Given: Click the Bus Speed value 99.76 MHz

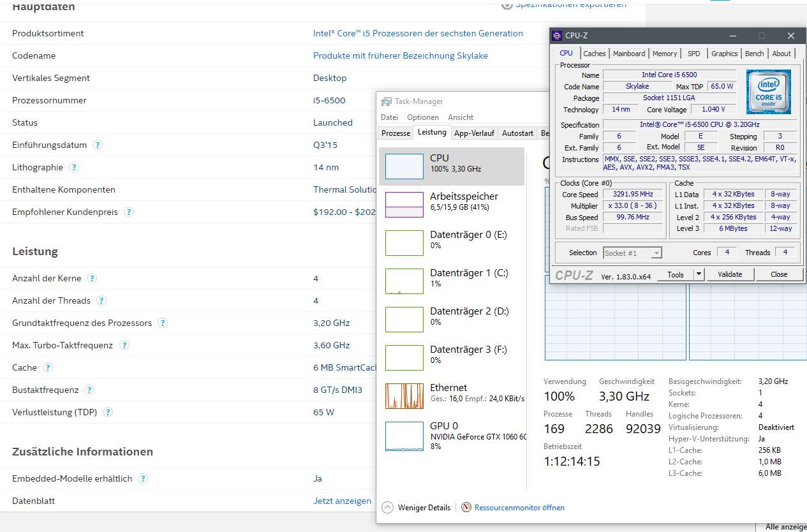Looking at the screenshot, I should (x=633, y=218).
